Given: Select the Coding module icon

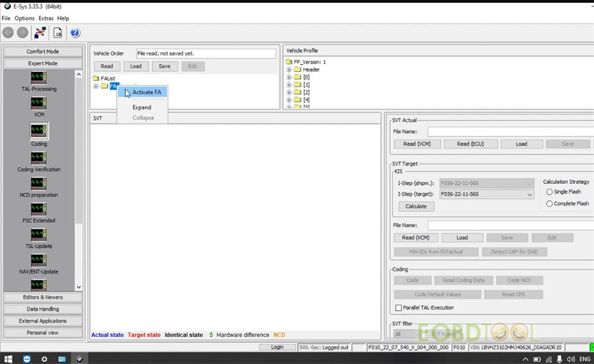Looking at the screenshot, I should point(39,131).
